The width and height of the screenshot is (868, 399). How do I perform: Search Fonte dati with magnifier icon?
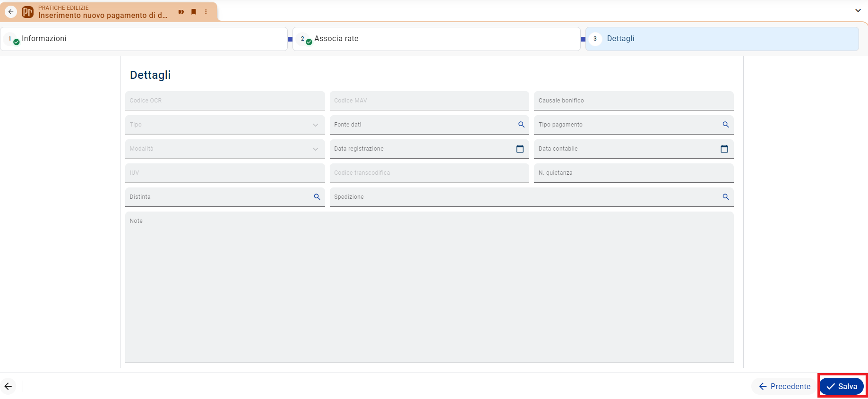521,125
